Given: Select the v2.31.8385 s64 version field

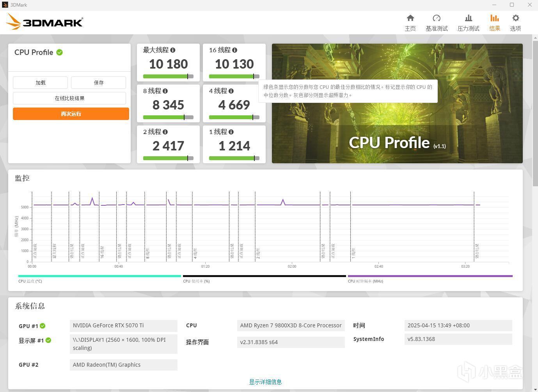Looking at the screenshot, I should (291, 342).
